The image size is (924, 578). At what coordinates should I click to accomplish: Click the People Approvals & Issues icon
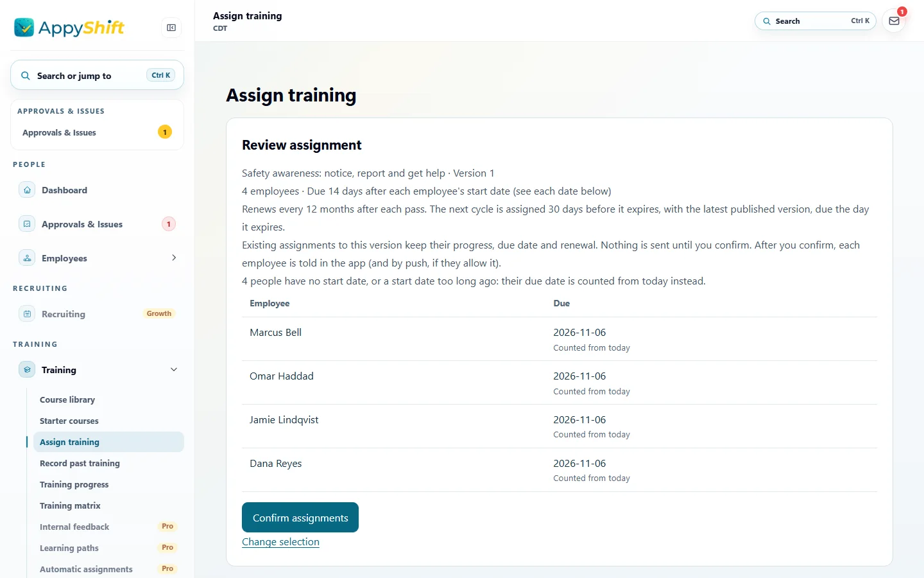[27, 224]
